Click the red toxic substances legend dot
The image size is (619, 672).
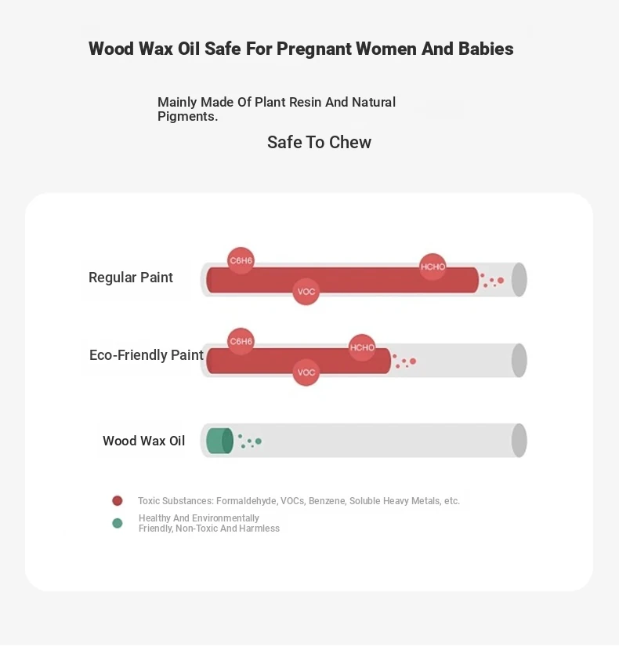pyautogui.click(x=118, y=500)
